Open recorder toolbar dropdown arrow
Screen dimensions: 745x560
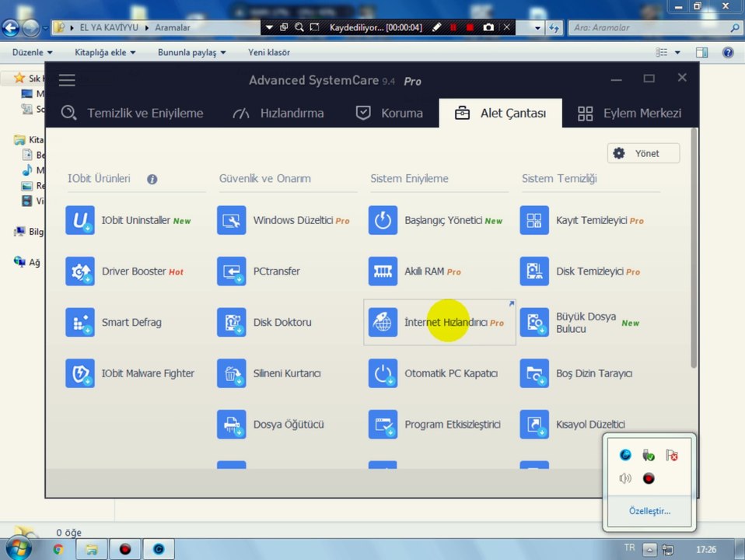pyautogui.click(x=269, y=27)
